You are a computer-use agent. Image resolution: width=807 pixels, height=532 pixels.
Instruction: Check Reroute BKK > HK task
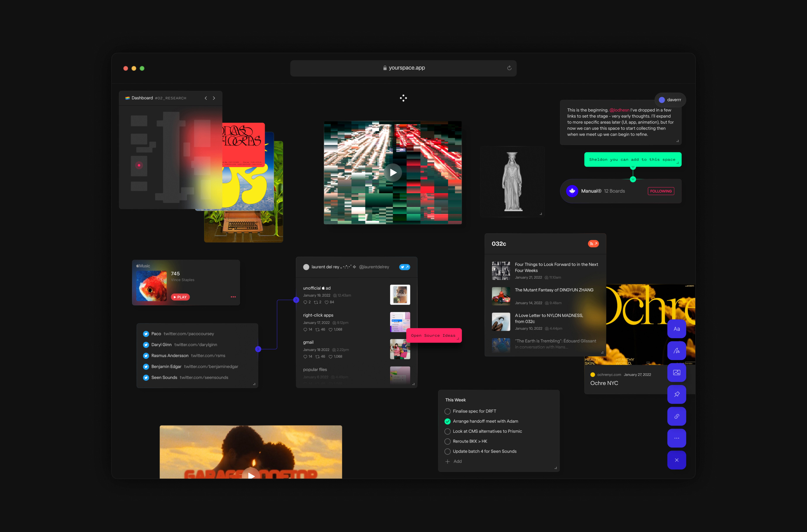(448, 441)
